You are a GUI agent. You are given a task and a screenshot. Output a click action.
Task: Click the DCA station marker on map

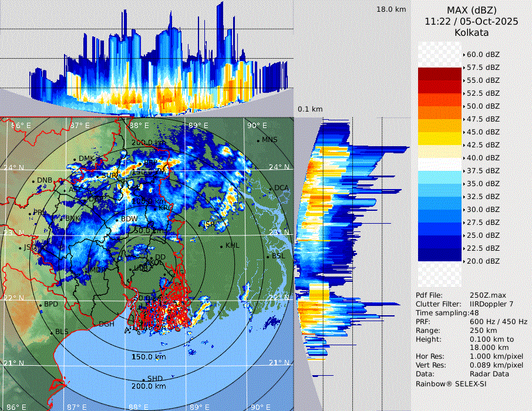(x=271, y=189)
